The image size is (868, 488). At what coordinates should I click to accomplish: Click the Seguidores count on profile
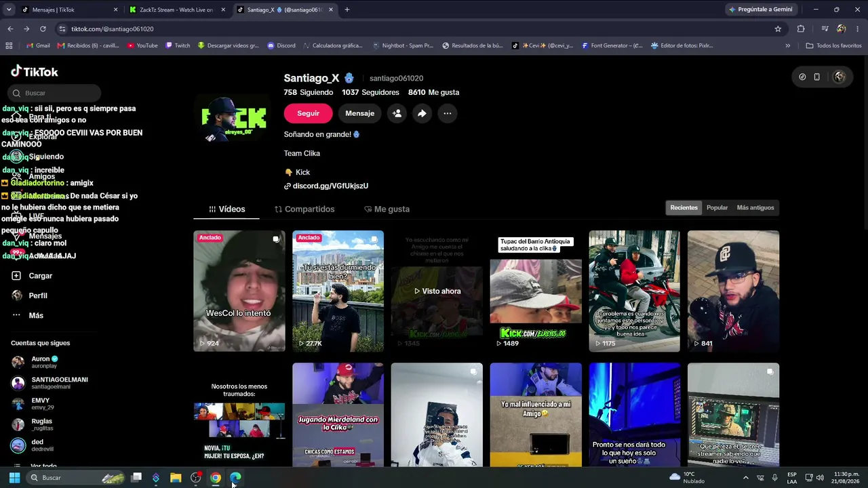point(370,92)
